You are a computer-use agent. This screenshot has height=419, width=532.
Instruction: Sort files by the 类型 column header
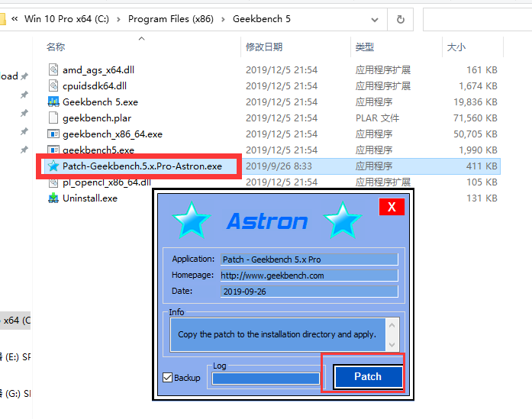pyautogui.click(x=365, y=47)
